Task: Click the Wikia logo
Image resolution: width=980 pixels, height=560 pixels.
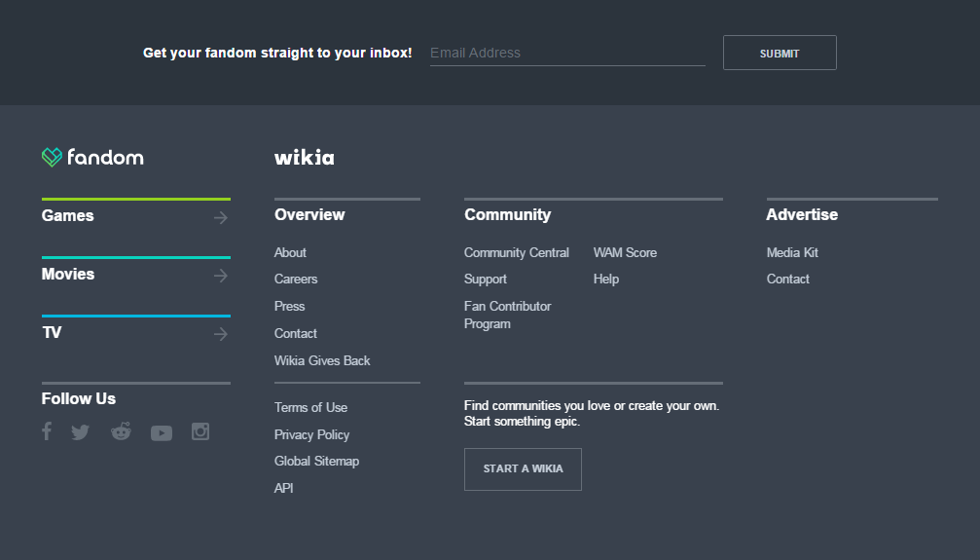Action: coord(304,158)
